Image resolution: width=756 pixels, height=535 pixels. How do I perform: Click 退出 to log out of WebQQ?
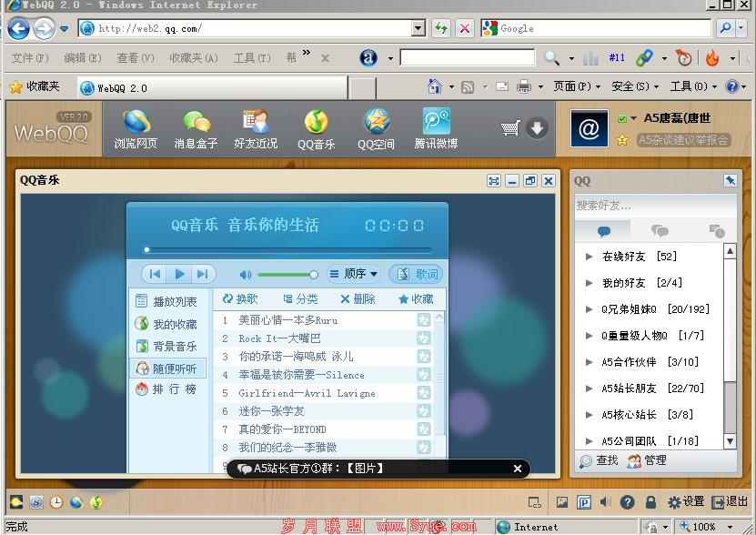(730, 502)
